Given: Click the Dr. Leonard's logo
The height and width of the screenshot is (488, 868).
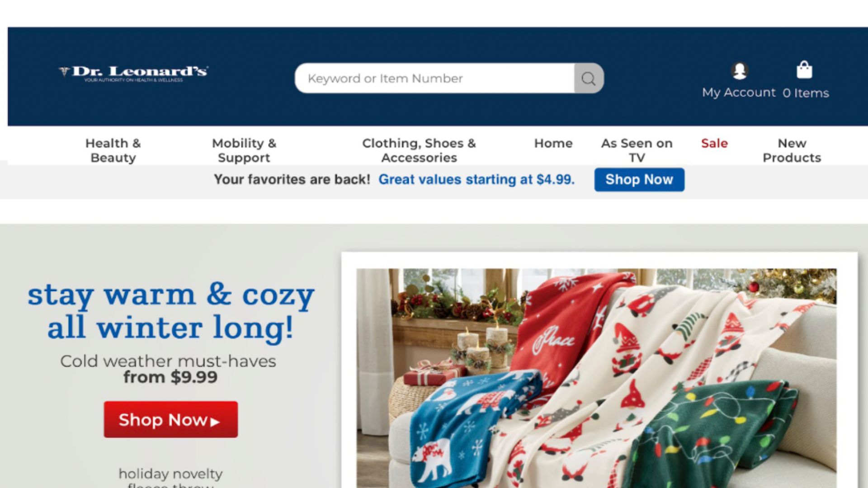Looking at the screenshot, I should pyautogui.click(x=133, y=73).
